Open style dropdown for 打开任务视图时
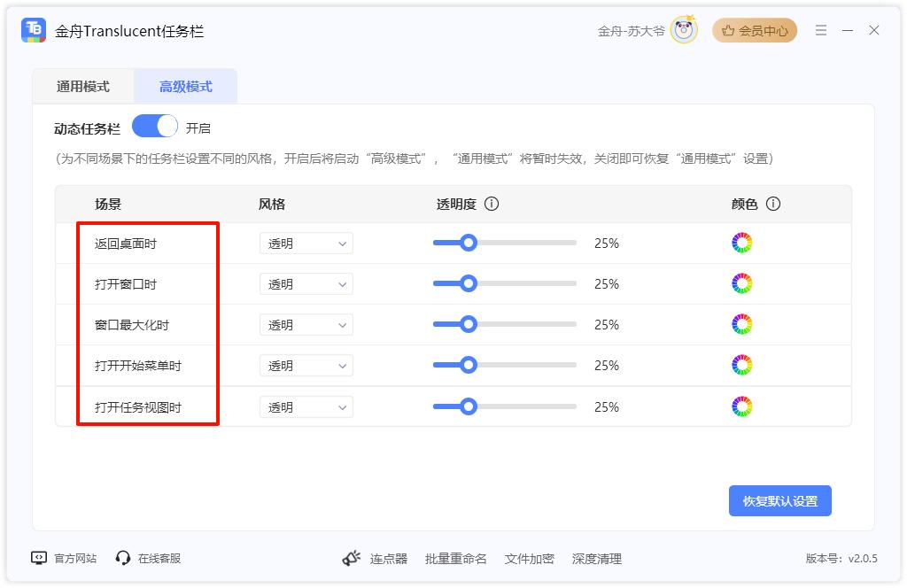 (x=306, y=407)
